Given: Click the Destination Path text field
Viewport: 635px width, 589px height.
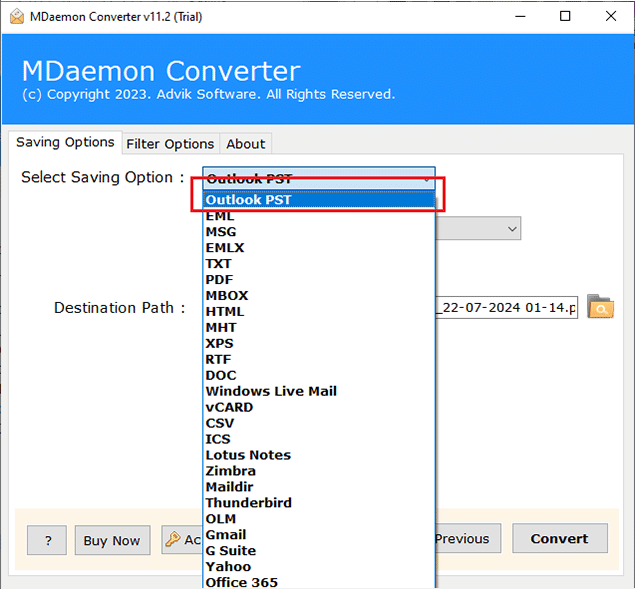Looking at the screenshot, I should pyautogui.click(x=506, y=307).
